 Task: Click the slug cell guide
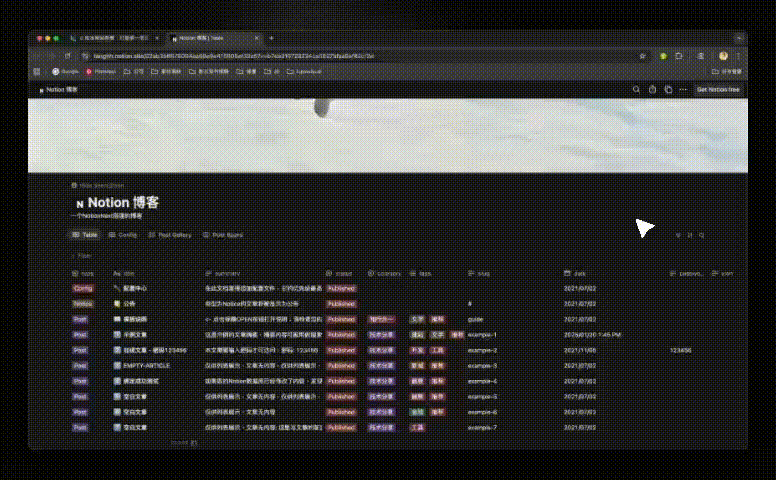point(475,320)
